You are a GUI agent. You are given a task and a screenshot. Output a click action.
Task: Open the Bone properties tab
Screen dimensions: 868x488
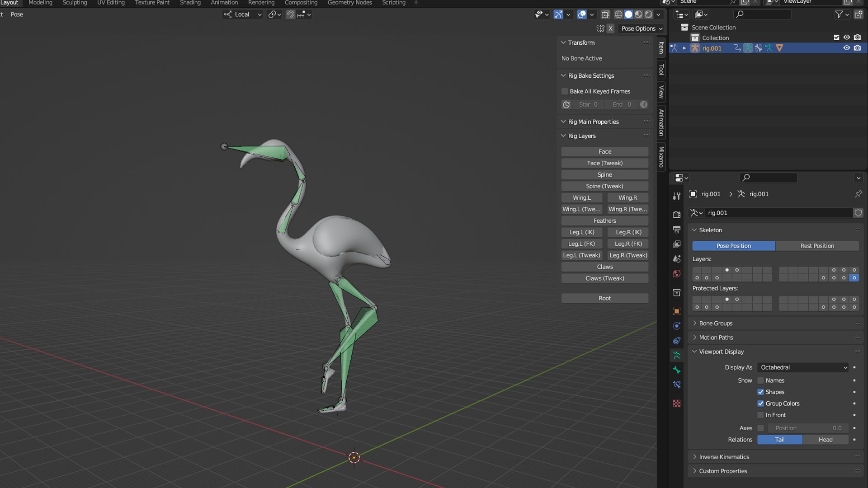[x=676, y=370]
